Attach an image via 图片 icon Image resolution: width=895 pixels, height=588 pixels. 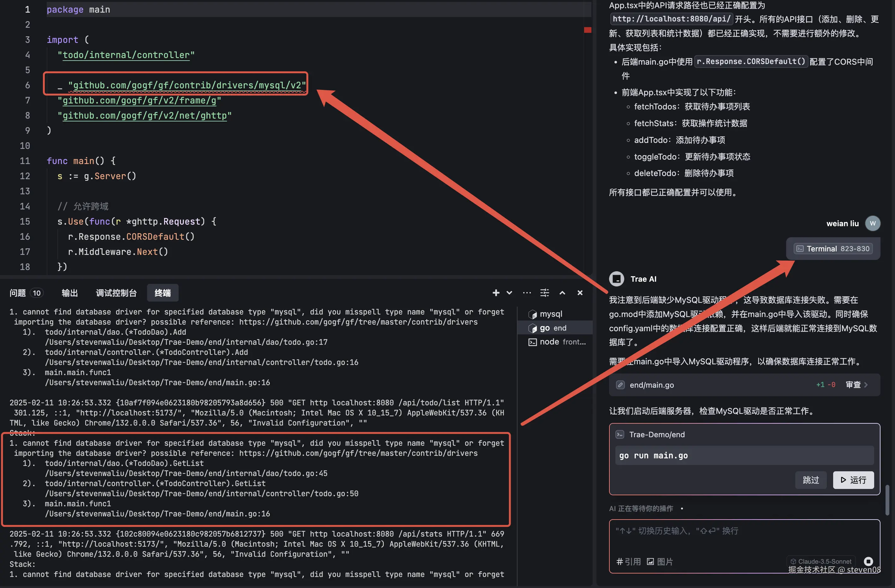(x=660, y=561)
